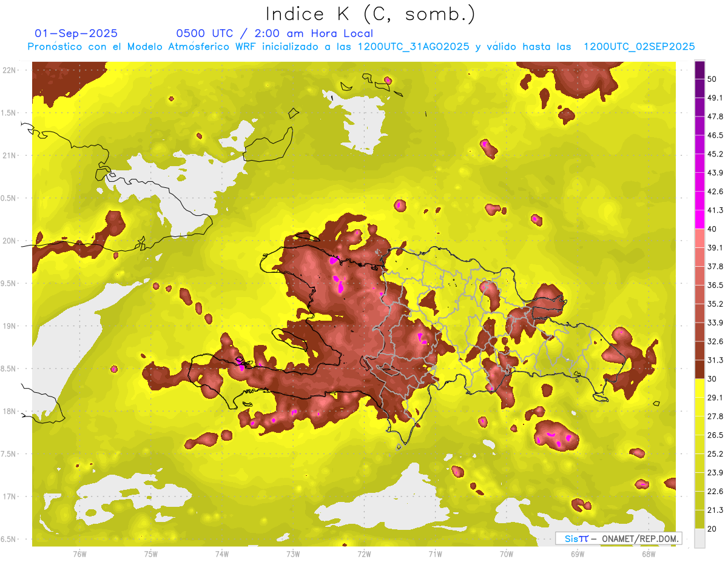Click the '18N' latitude axis label
The width and height of the screenshot is (728, 562).
9,411
